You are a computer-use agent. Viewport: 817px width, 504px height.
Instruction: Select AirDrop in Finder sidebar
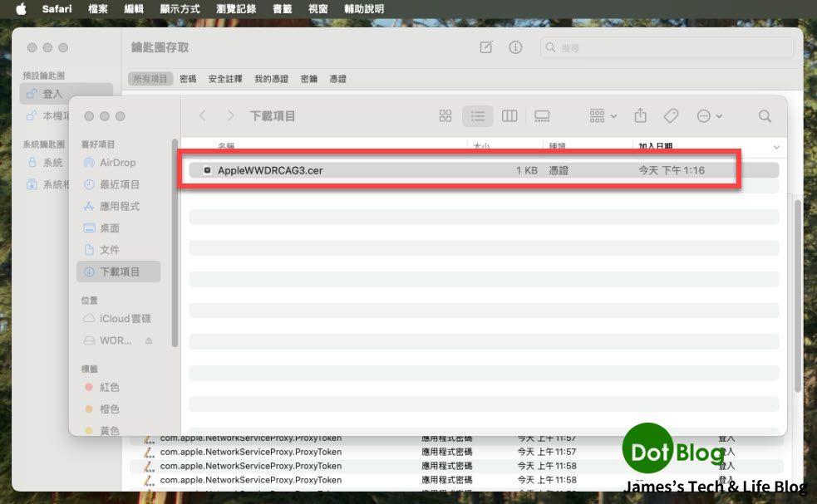tap(117, 163)
